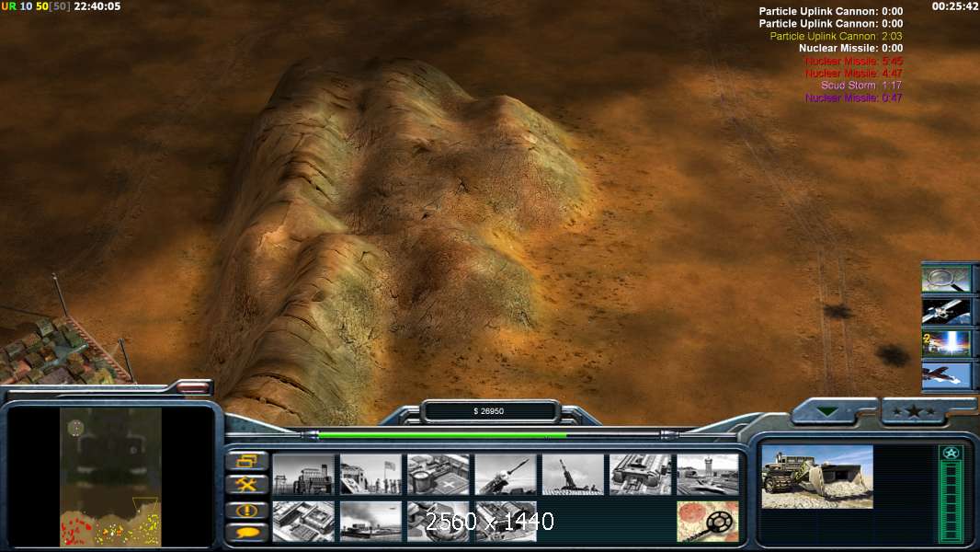Click the green power level bar
This screenshot has width=980, height=552.
pos(442,434)
